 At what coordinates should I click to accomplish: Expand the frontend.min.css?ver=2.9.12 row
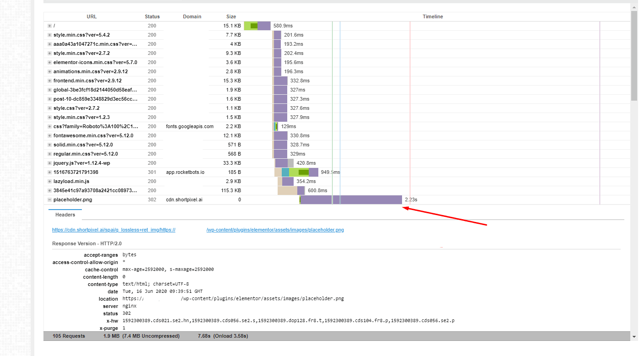pyautogui.click(x=49, y=81)
